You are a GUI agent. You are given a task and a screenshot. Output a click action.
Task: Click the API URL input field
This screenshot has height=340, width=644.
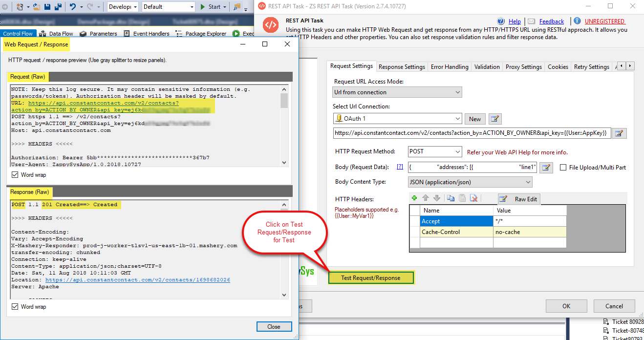click(472, 133)
